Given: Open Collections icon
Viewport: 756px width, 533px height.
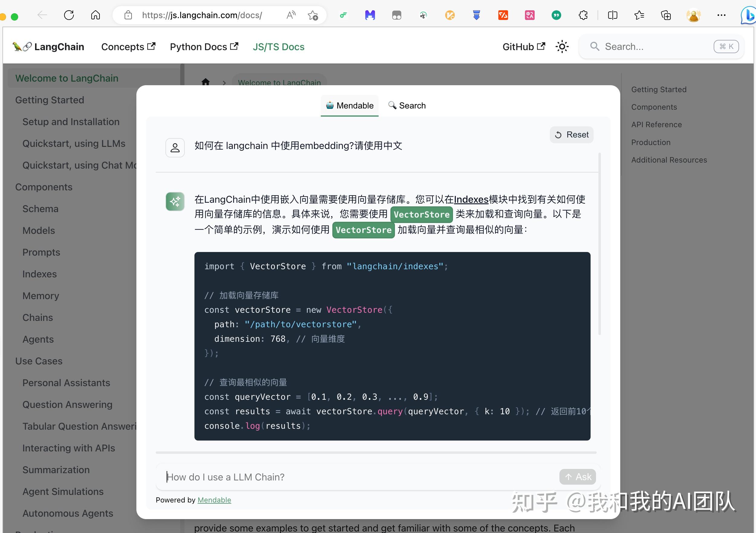Looking at the screenshot, I should [666, 15].
